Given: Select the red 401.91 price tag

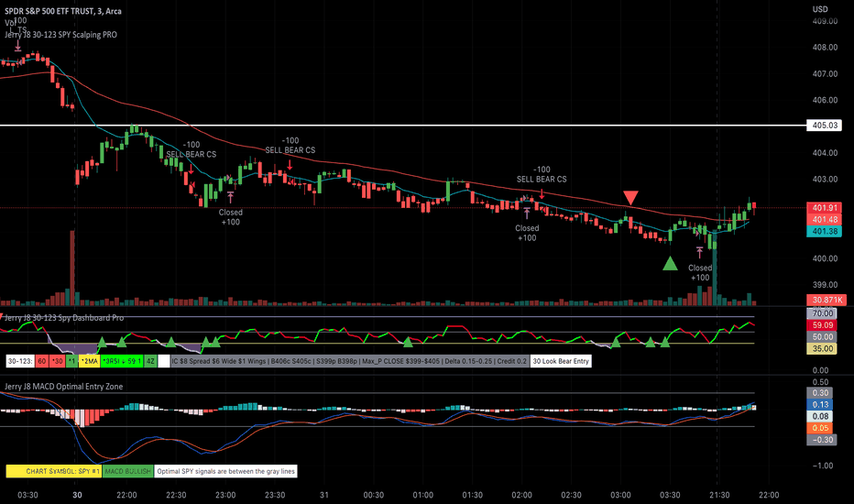Looking at the screenshot, I should [824, 208].
